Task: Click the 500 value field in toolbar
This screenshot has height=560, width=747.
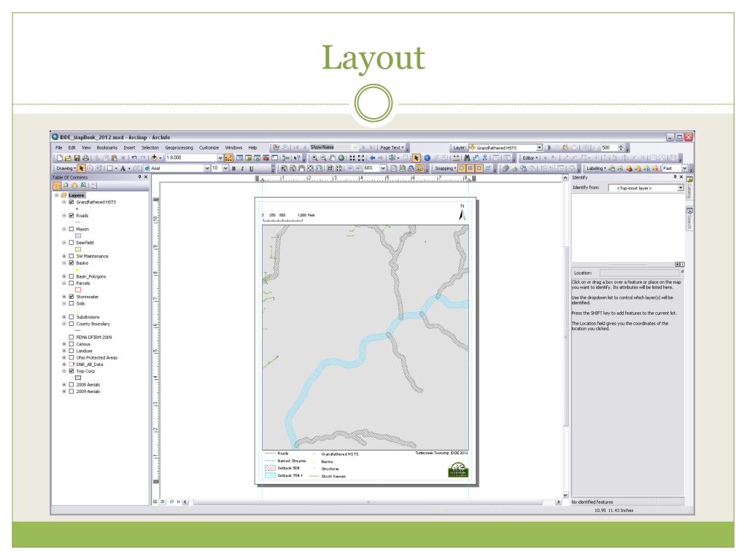Action: pyautogui.click(x=609, y=147)
